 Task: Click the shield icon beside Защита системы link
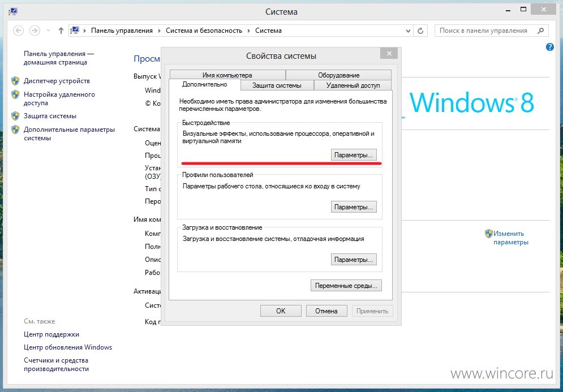(15, 116)
